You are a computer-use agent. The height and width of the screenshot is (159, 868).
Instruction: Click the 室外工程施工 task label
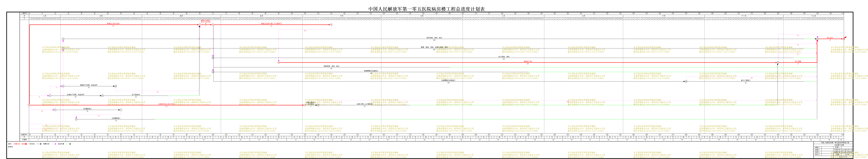(746, 80)
